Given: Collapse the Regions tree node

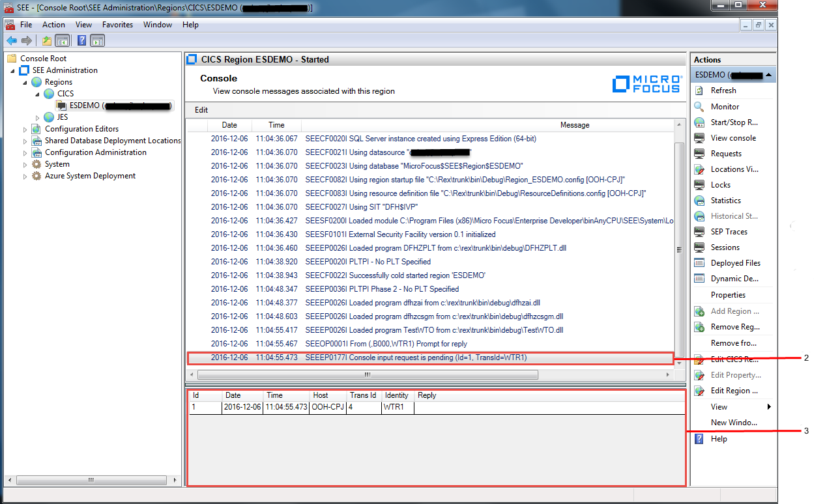Looking at the screenshot, I should point(25,83).
